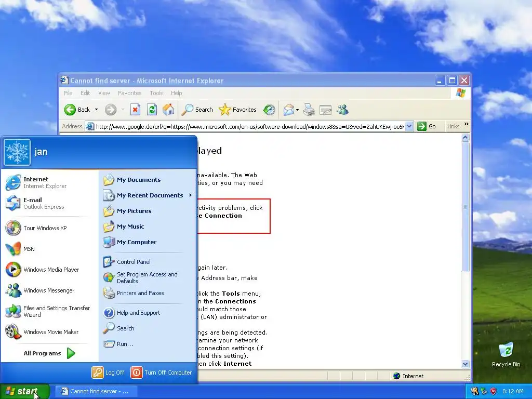Click the vertical scrollbar thumb
This screenshot has height=399, width=532.
coord(465,207)
